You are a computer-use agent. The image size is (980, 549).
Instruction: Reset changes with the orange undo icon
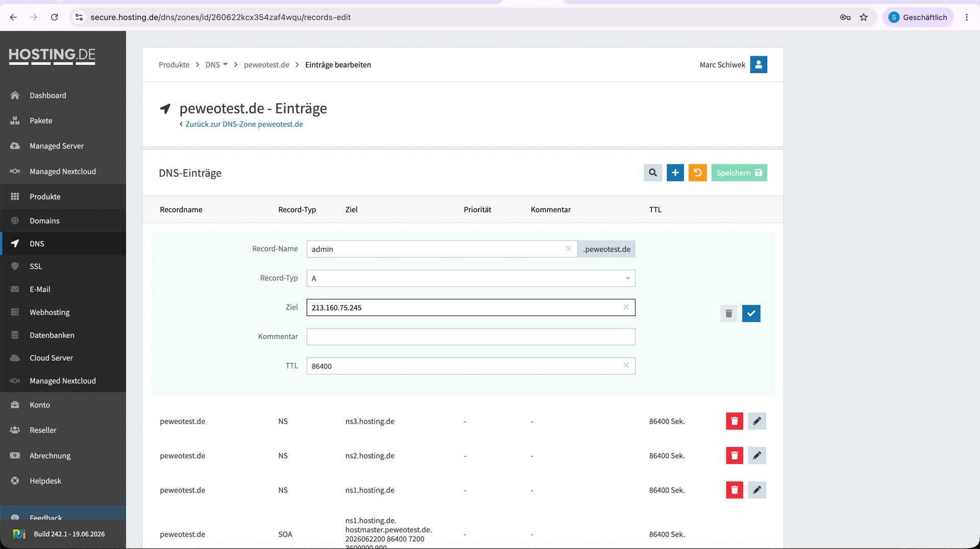pos(698,173)
